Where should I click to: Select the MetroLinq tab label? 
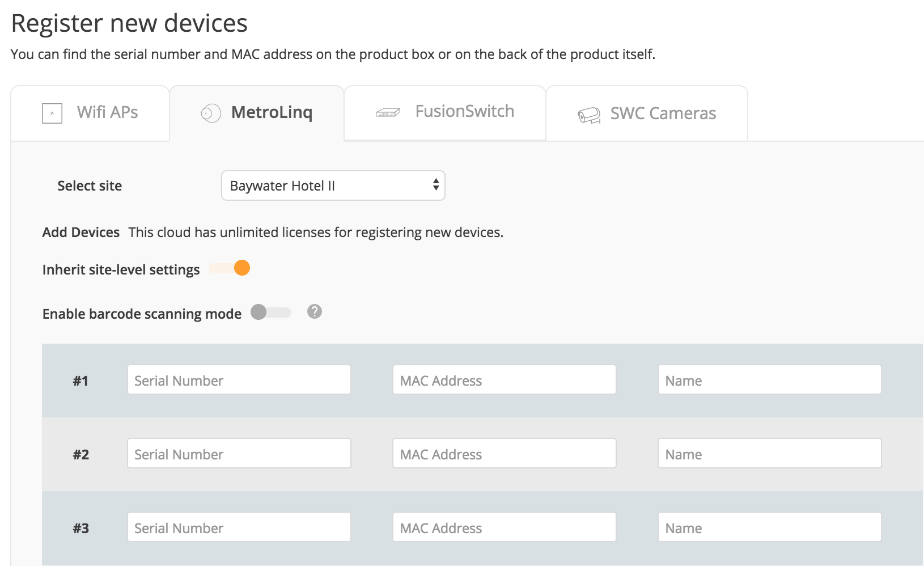point(272,112)
